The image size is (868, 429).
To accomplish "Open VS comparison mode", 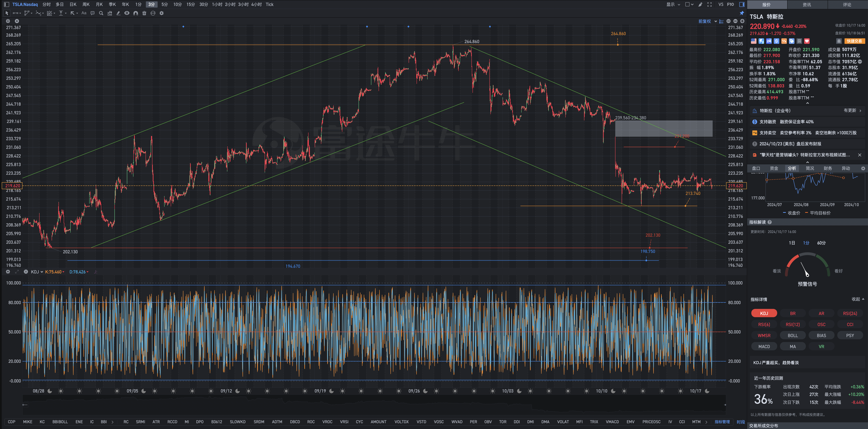I will (721, 4).
